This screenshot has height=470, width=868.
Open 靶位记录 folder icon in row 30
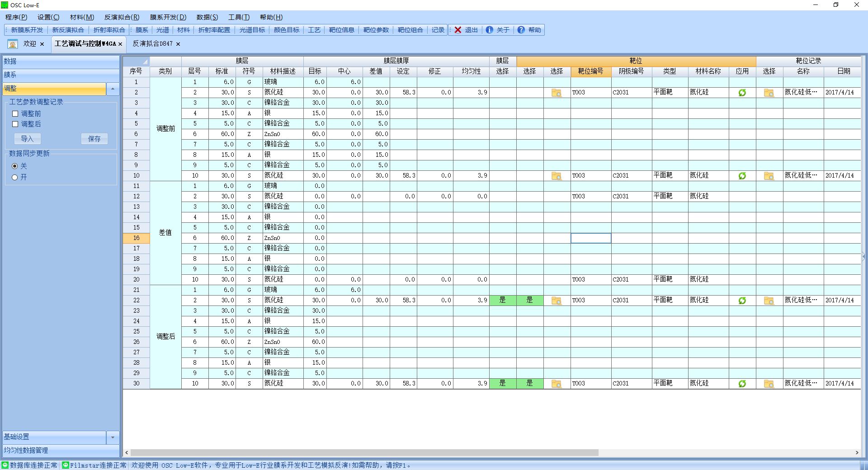pos(769,384)
